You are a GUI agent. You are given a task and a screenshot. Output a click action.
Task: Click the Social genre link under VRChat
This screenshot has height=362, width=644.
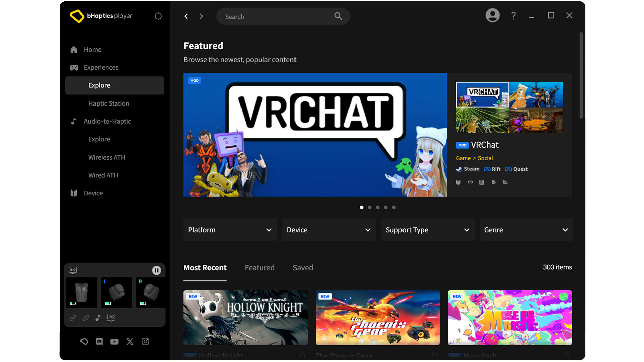tap(485, 158)
